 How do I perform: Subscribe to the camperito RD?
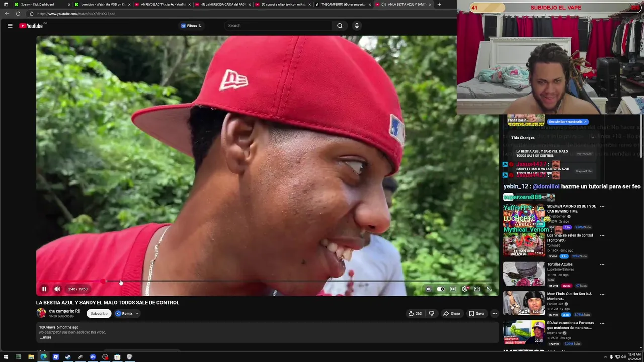[x=99, y=314]
